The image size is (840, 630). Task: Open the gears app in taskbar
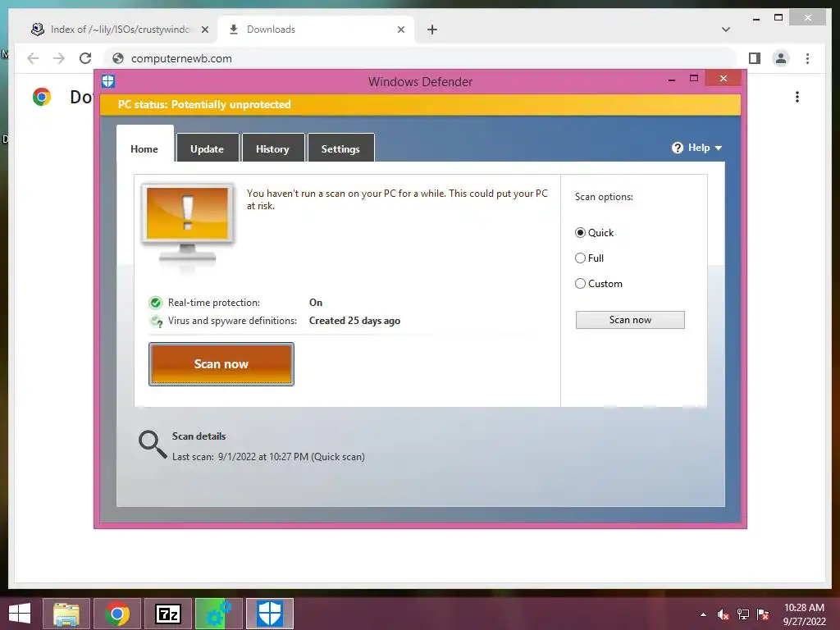point(218,614)
